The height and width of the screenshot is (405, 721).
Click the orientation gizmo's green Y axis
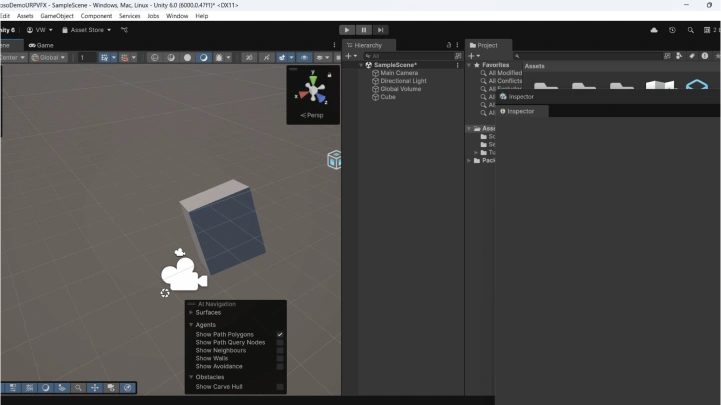tap(313, 79)
